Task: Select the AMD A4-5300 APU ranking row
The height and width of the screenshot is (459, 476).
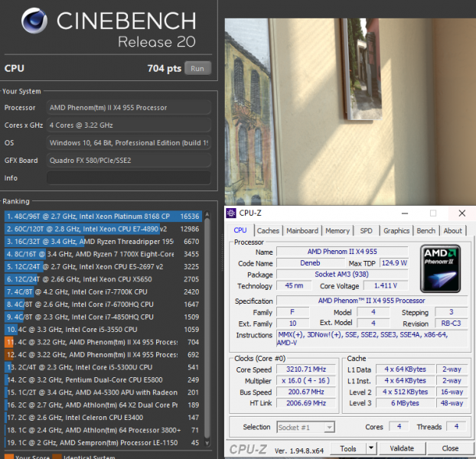Action: [103, 392]
